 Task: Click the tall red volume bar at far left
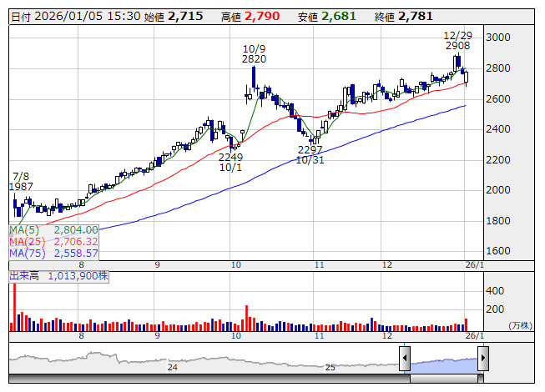[13, 307]
